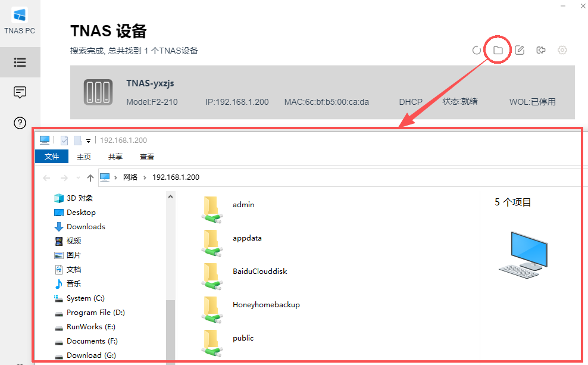The width and height of the screenshot is (588, 365).
Task: Select the public shared folder icon
Action: 212,343
